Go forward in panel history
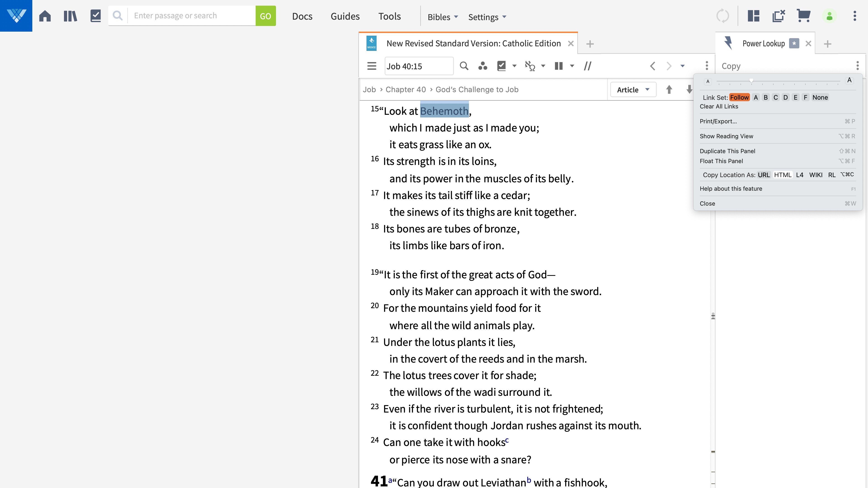This screenshot has width=868, height=488. (669, 66)
